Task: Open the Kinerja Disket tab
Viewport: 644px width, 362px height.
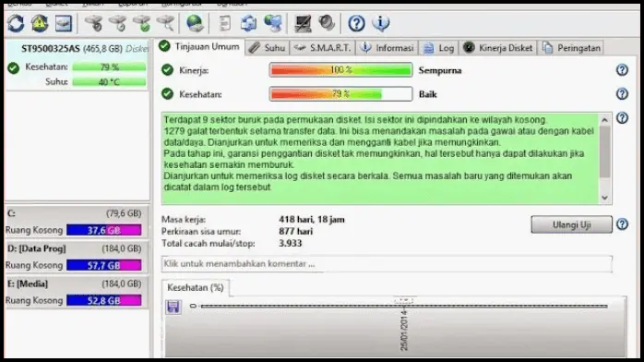Action: click(498, 48)
